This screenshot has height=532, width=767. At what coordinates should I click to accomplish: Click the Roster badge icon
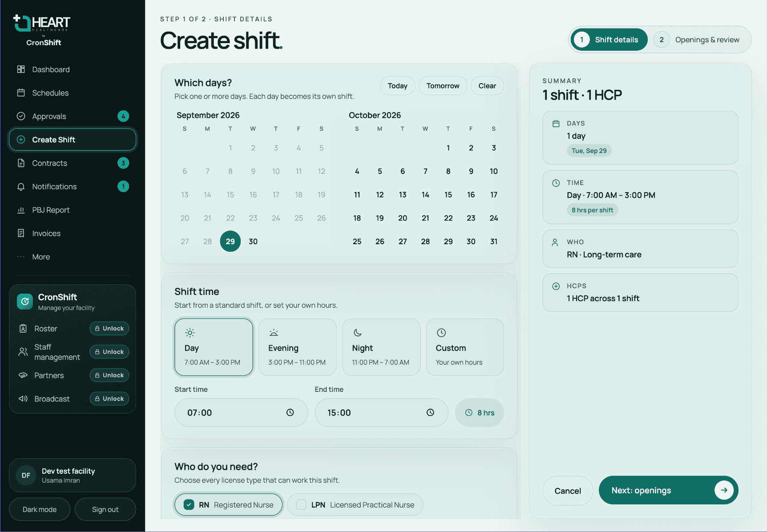(x=23, y=329)
